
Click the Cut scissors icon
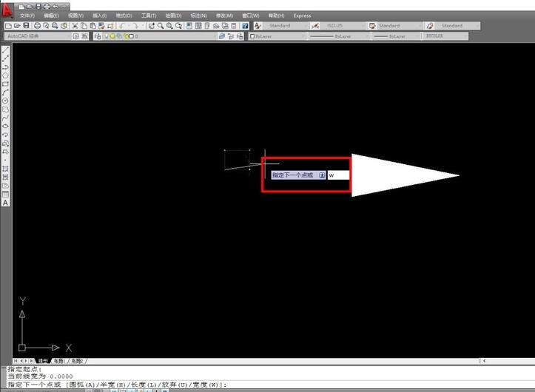pos(75,26)
